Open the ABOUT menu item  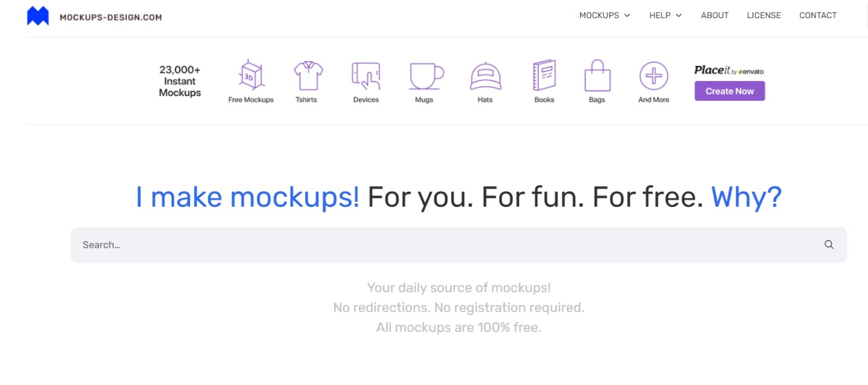(x=714, y=15)
